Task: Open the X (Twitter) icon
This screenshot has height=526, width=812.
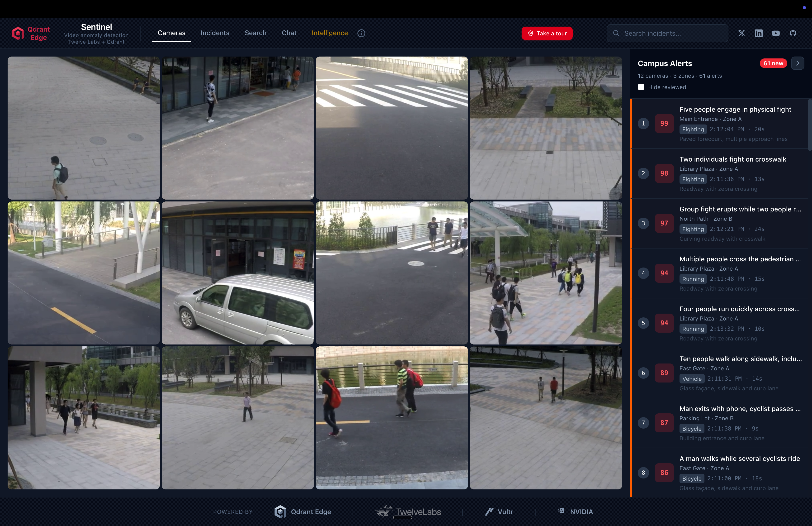Action: [742, 33]
